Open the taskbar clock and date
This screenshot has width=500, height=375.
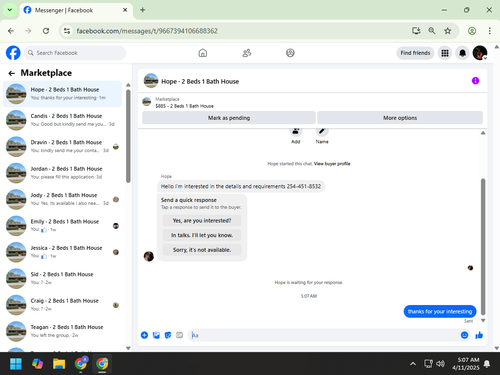[x=466, y=364]
